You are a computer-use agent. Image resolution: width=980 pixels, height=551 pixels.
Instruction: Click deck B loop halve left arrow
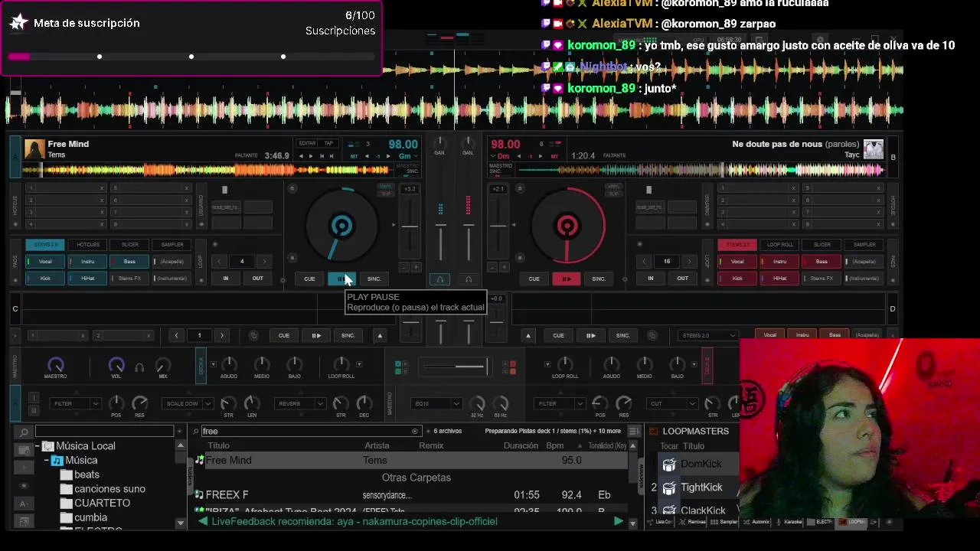pyautogui.click(x=644, y=262)
